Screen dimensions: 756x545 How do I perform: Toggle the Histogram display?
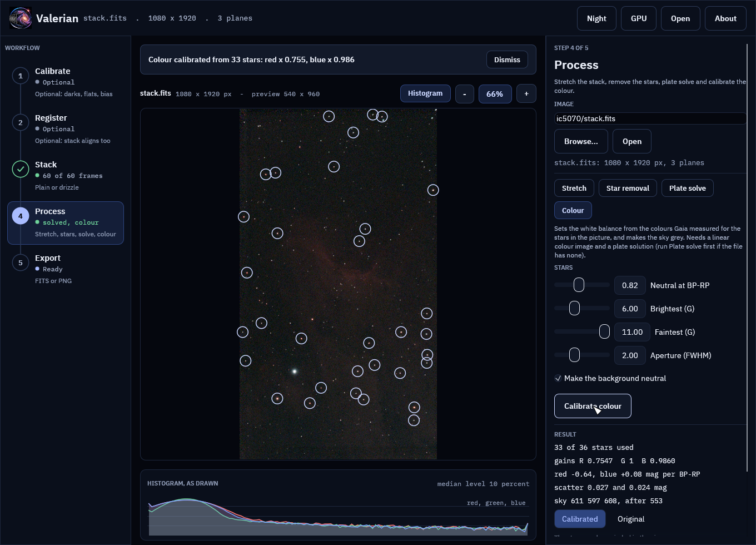[425, 93]
